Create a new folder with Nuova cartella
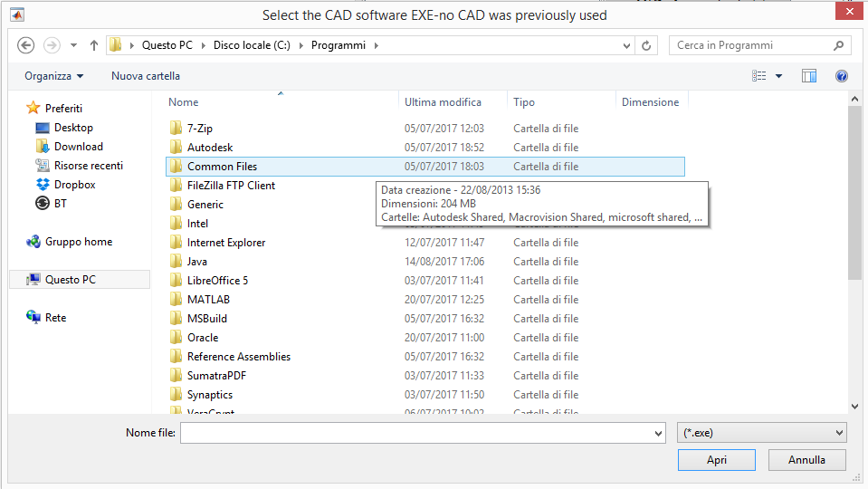 coord(146,76)
